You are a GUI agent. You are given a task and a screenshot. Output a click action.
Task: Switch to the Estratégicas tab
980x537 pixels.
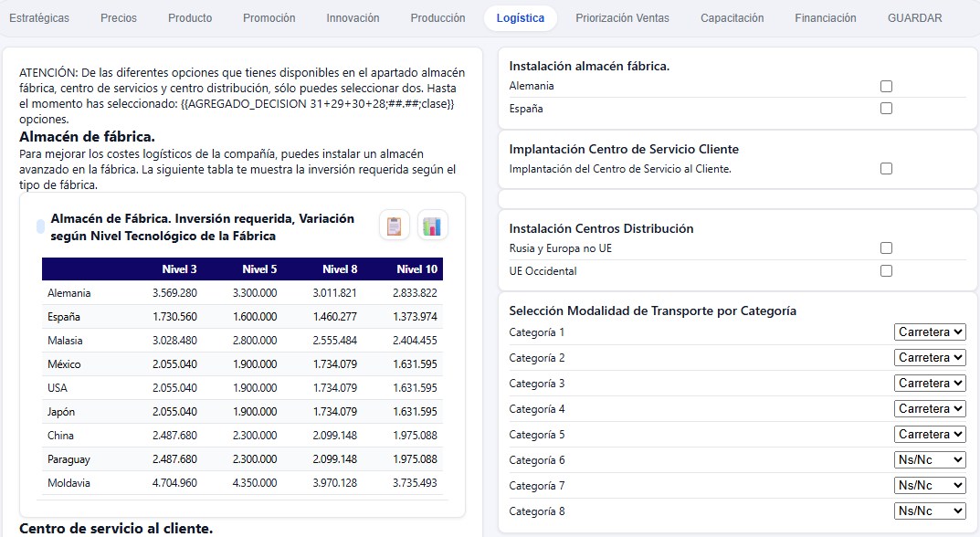pyautogui.click(x=39, y=18)
